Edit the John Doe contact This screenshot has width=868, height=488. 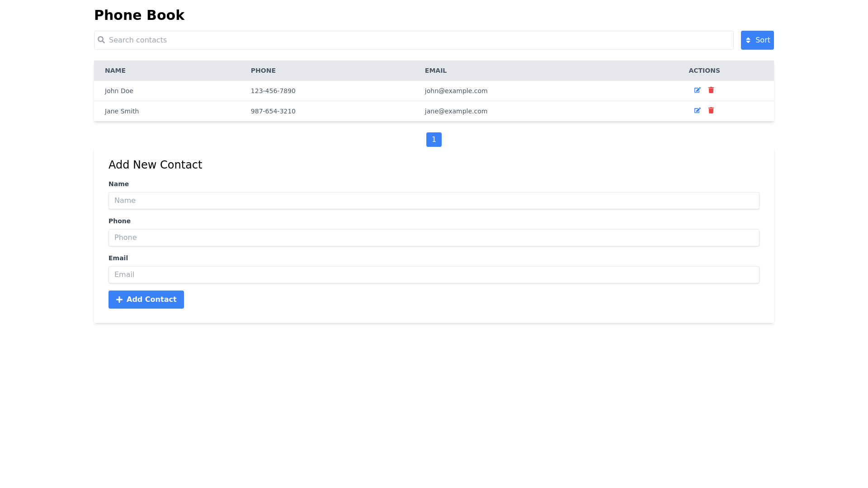click(x=697, y=90)
